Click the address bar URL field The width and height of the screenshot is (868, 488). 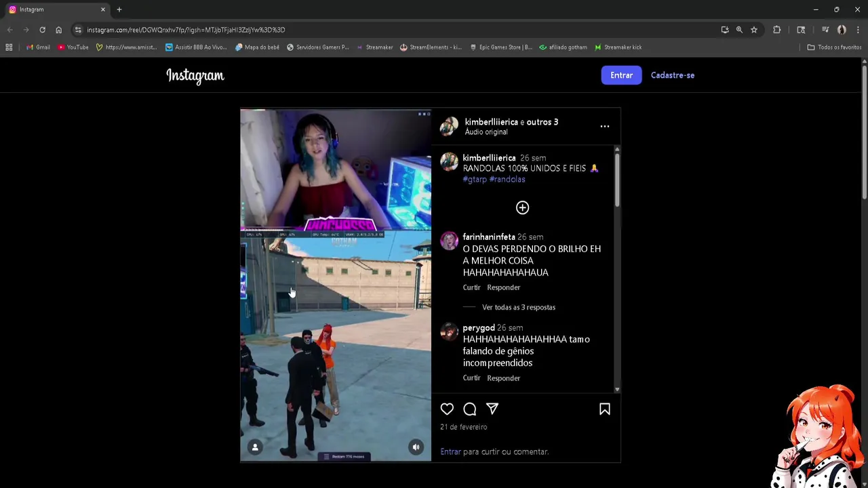point(400,30)
